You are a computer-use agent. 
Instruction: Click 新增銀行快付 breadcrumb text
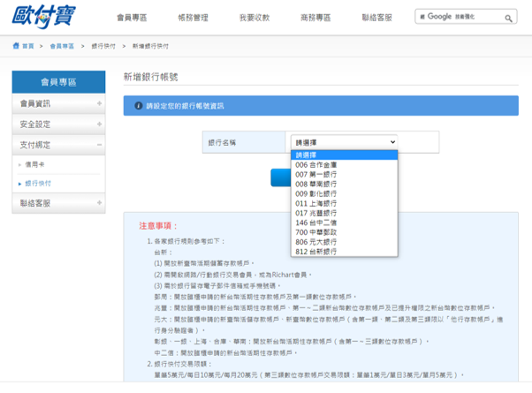(x=150, y=46)
